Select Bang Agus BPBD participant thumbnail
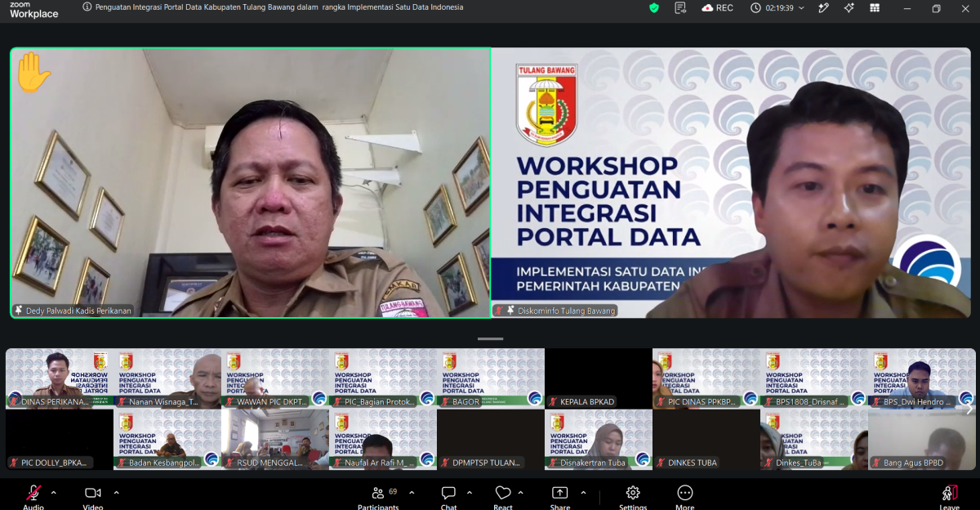The height and width of the screenshot is (510, 980). point(922,440)
